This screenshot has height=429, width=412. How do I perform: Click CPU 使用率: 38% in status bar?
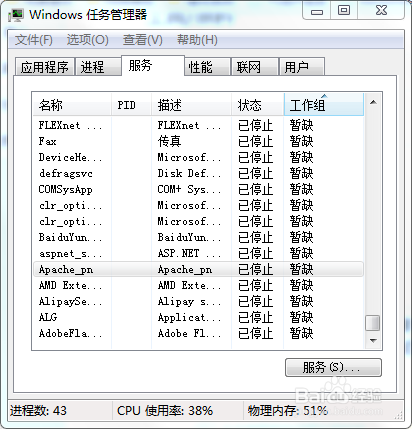(165, 411)
